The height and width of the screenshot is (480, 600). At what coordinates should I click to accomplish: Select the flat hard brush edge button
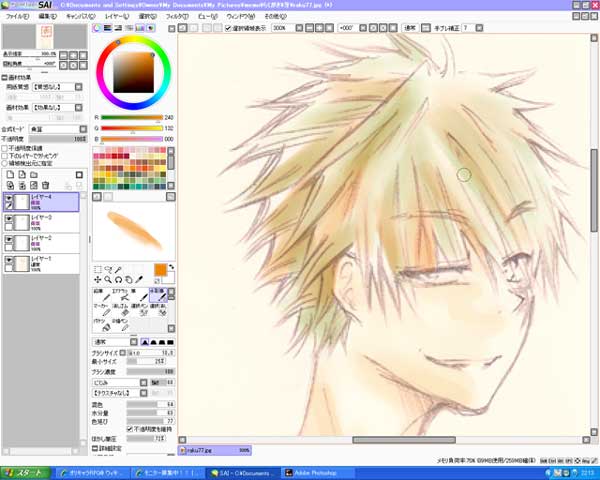170,342
